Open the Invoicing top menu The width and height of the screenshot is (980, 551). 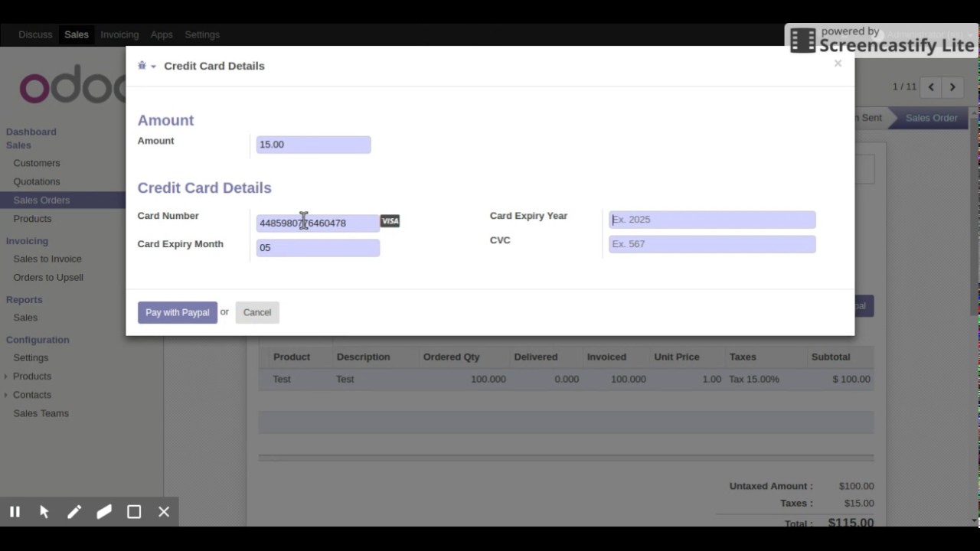119,34
